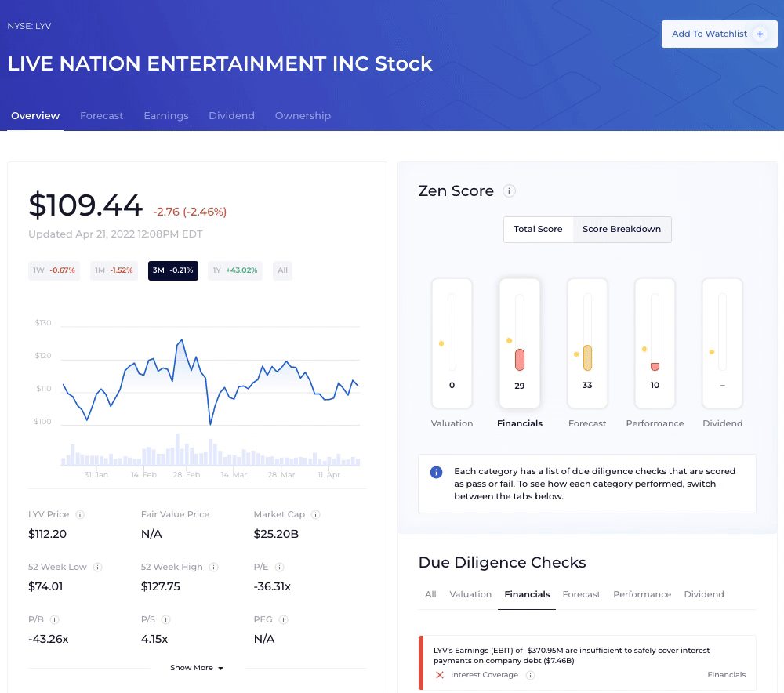Select the 1M price range

[x=114, y=270]
